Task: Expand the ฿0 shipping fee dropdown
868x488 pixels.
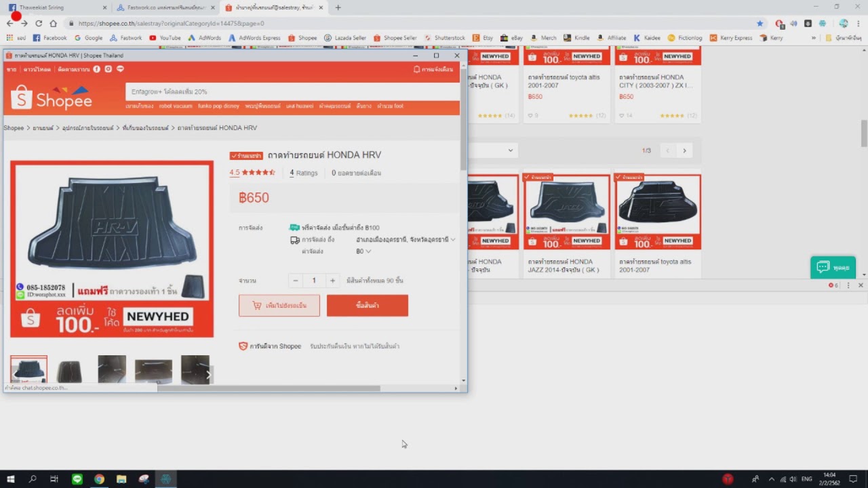Action: pyautogui.click(x=363, y=251)
